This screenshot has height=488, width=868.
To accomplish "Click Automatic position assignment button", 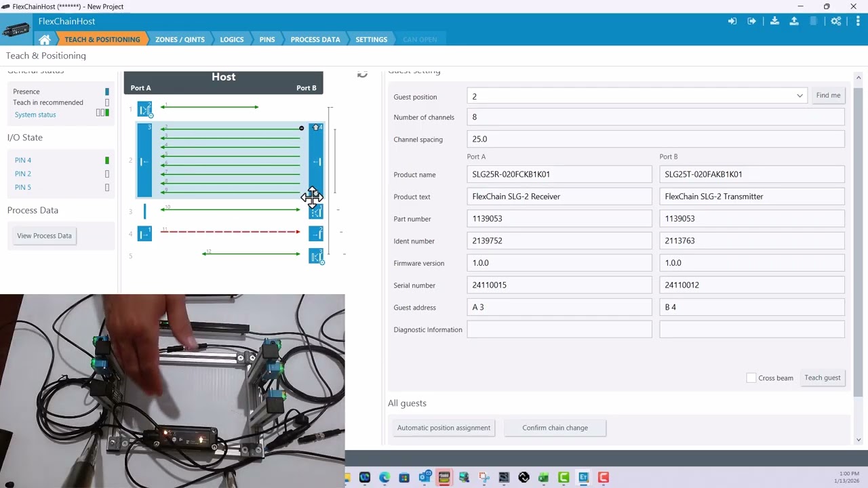I will pyautogui.click(x=443, y=428).
